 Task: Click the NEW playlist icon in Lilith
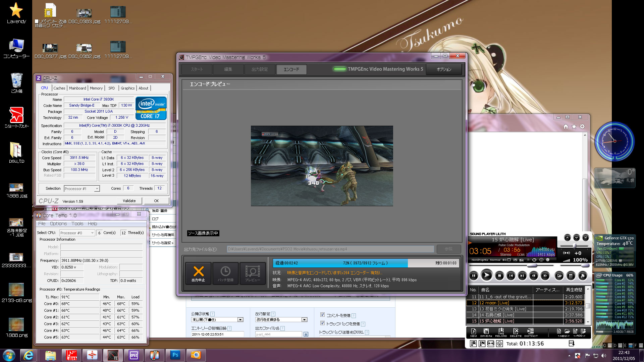pyautogui.click(x=473, y=333)
